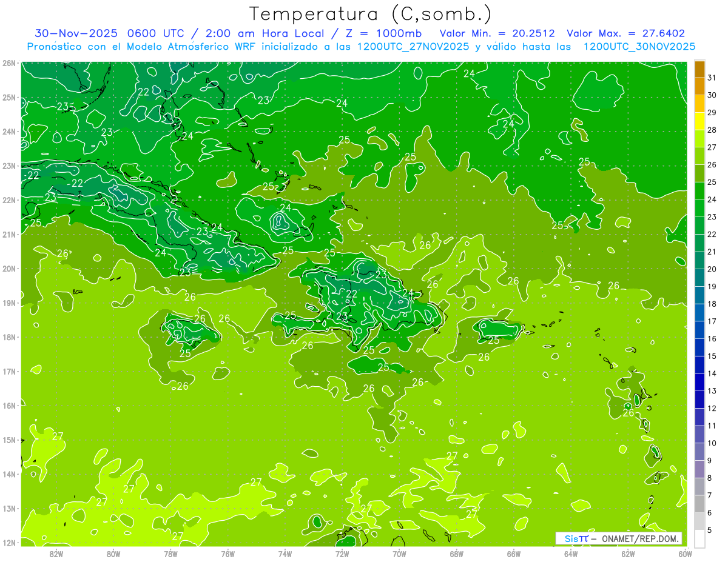Click the "64W" longitude axis label
Viewport: 728px width, 562px height.
(571, 554)
